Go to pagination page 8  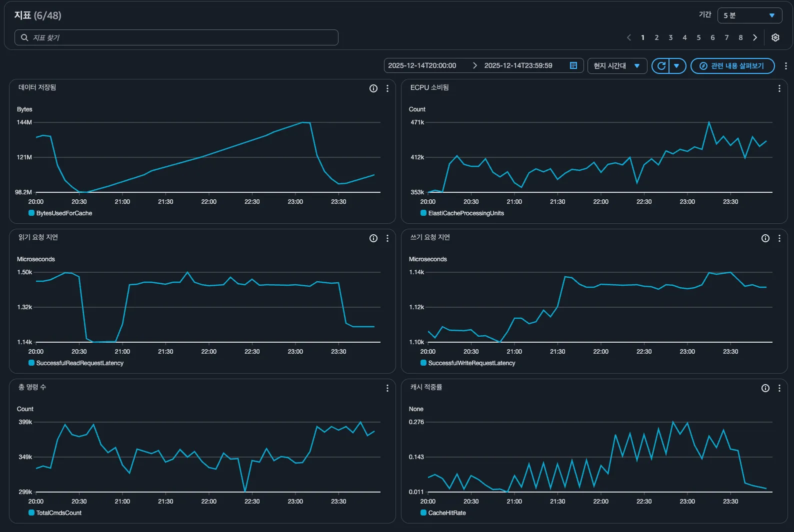pos(740,37)
